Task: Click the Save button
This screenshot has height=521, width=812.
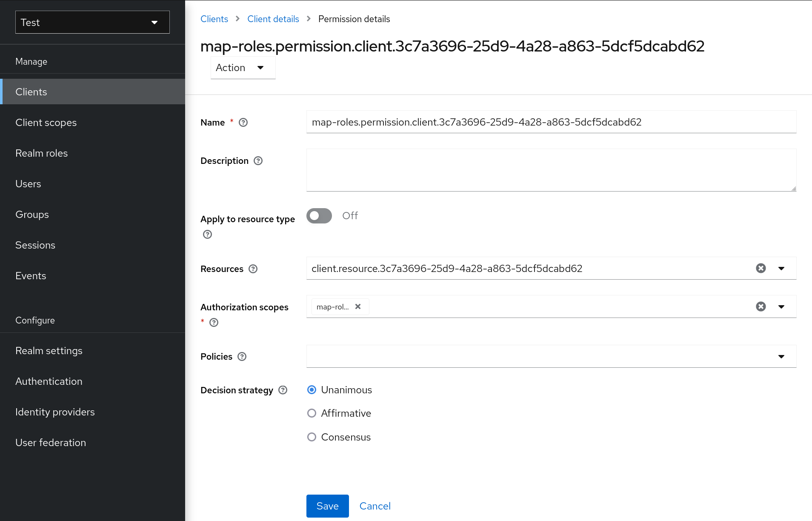Action: [x=327, y=506]
